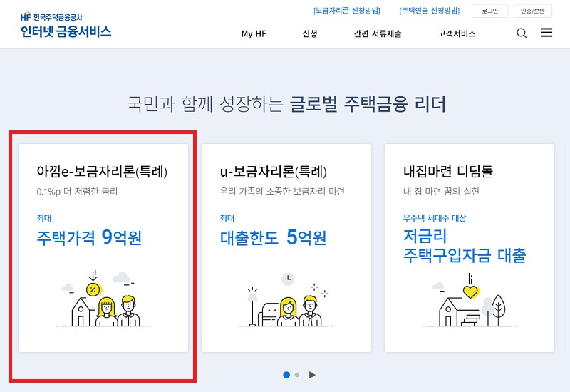Screen dimensions: 570x392
Task: Open the [보금자리론 신청방법] link
Action: click(347, 11)
